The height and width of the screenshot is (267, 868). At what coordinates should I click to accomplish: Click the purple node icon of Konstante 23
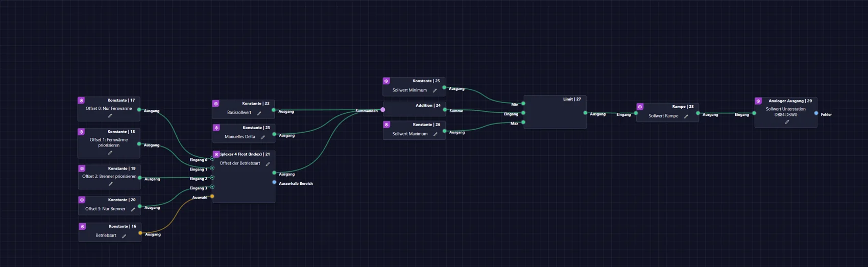pos(216,128)
